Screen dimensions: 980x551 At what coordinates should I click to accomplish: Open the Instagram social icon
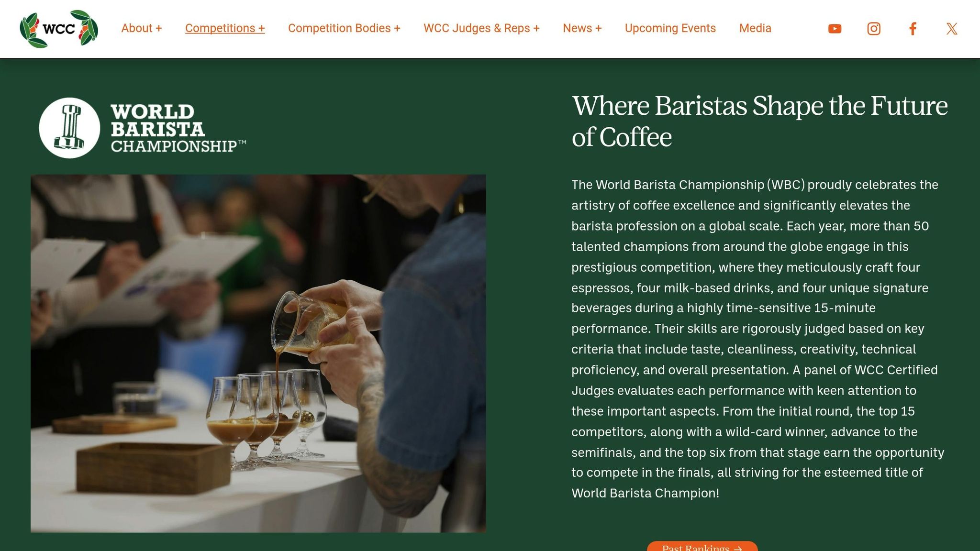pos(874,29)
